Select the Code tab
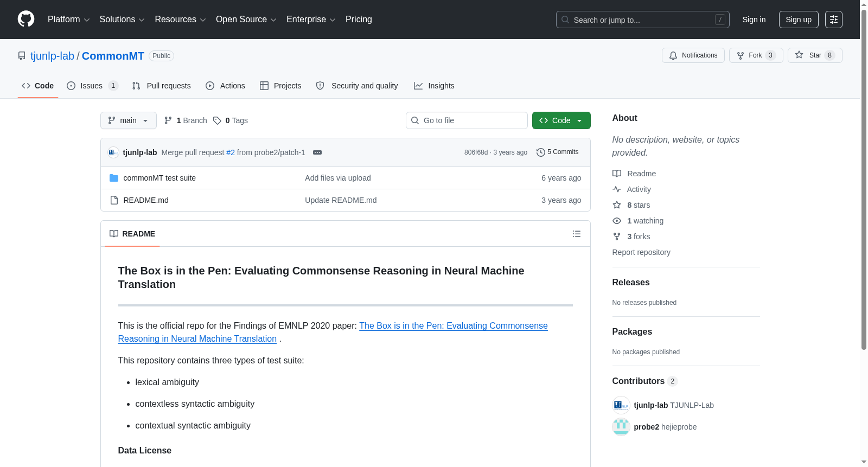 tap(38, 86)
